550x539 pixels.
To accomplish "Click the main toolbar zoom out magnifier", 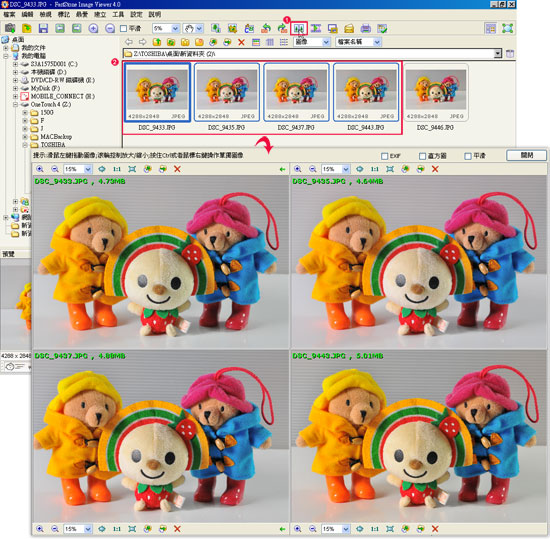I will click(110, 28).
